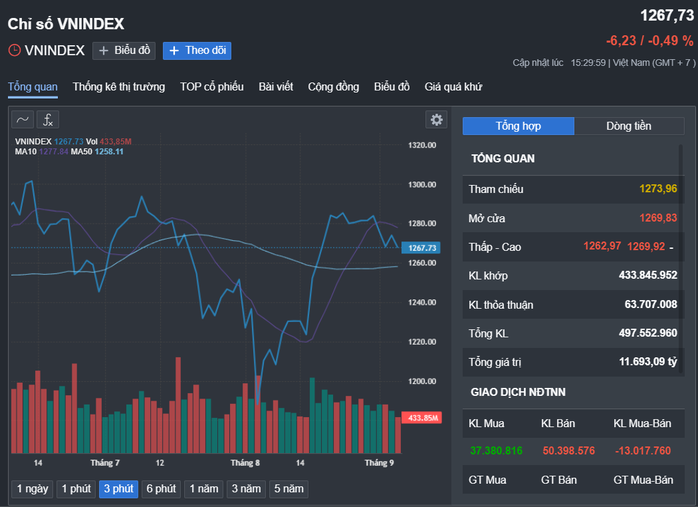Select the line chart type icon
This screenshot has height=507, width=698.
22,120
